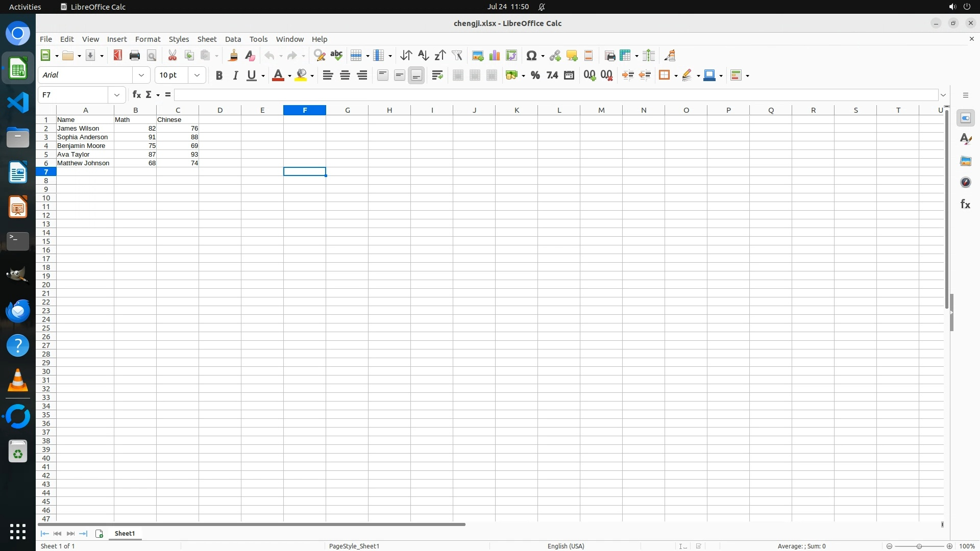Select the Sheet1 tab
Screen dimensions: 980x551
coord(125,534)
